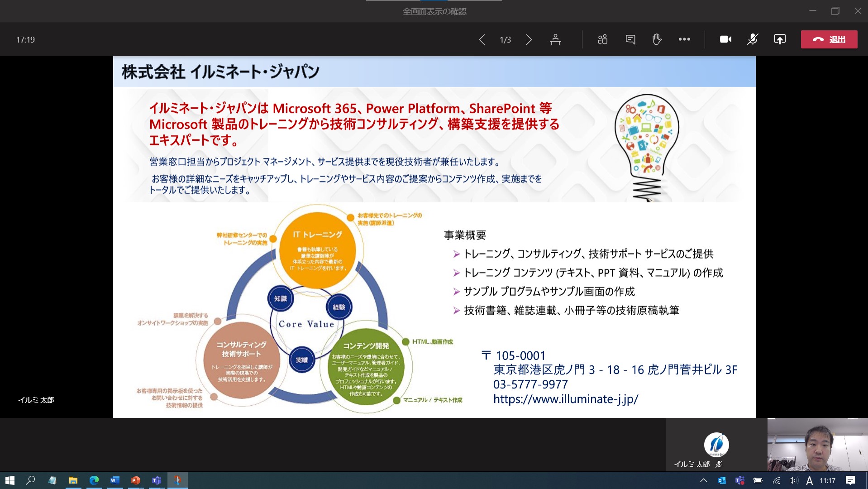
Task: Toggle the IME input mode indicator A
Action: pyautogui.click(x=810, y=480)
